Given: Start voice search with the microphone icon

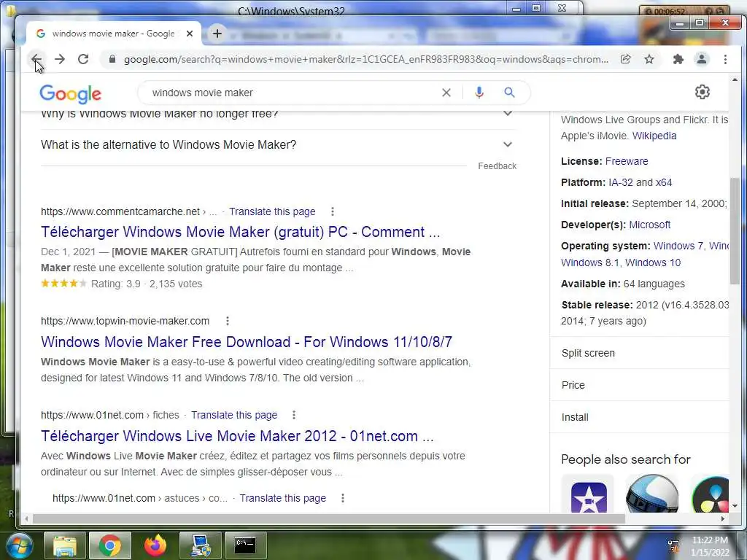Looking at the screenshot, I should point(479,93).
